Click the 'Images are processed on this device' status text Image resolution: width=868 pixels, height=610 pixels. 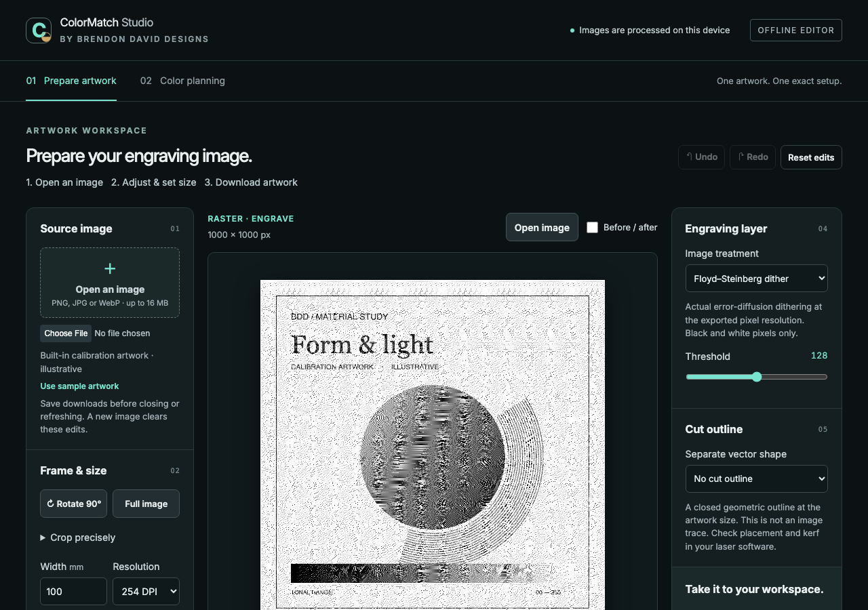pyautogui.click(x=654, y=30)
